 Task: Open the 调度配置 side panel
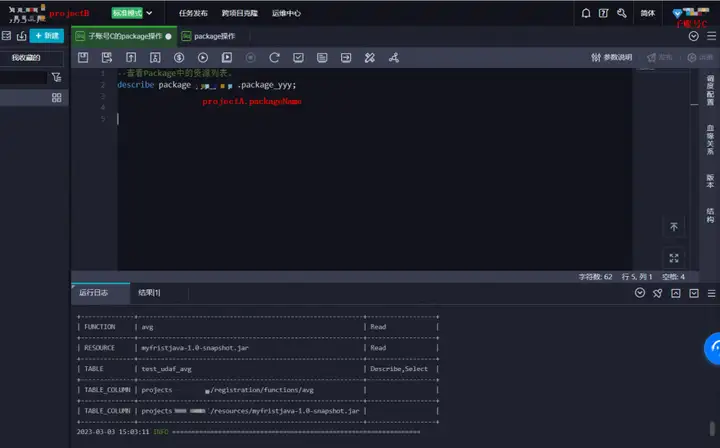pos(710,90)
